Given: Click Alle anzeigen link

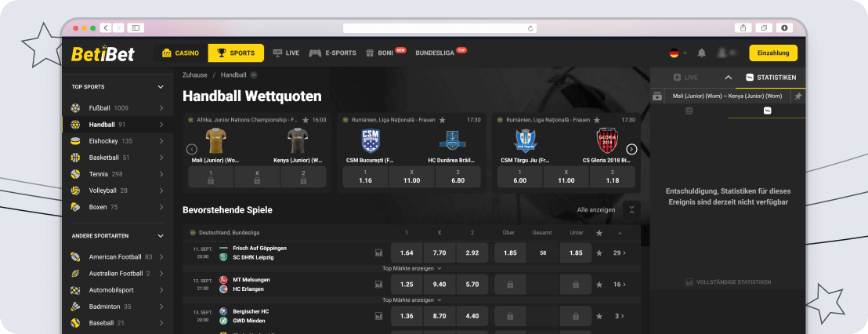Looking at the screenshot, I should tap(595, 210).
